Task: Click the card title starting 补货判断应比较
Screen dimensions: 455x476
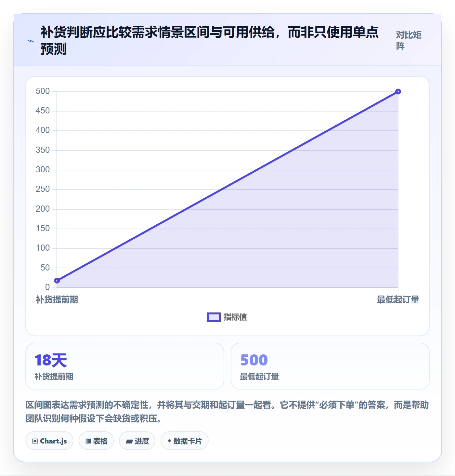Action: pyautogui.click(x=210, y=41)
